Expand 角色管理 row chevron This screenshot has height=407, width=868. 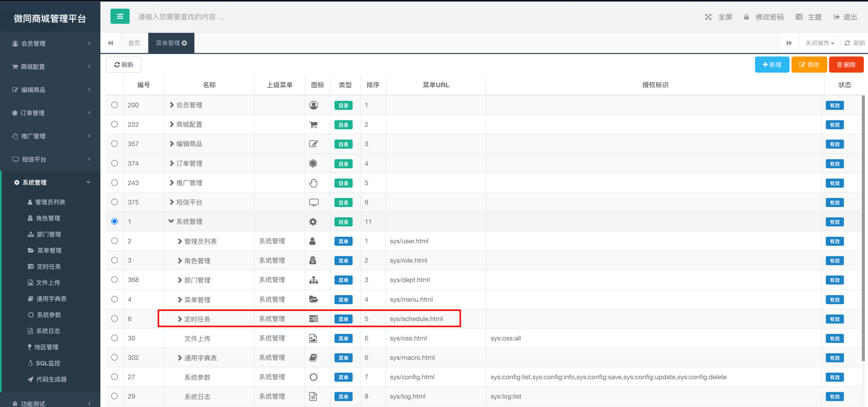click(179, 260)
